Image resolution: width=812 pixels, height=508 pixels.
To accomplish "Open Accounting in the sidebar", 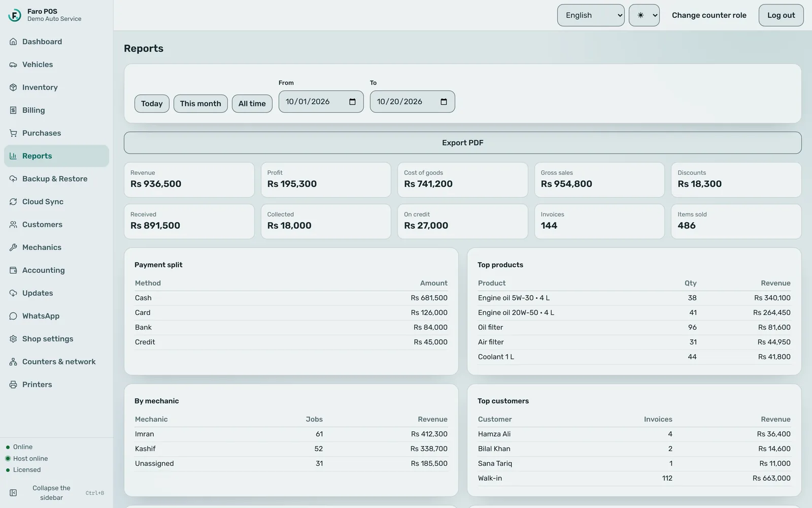I will pos(56,270).
